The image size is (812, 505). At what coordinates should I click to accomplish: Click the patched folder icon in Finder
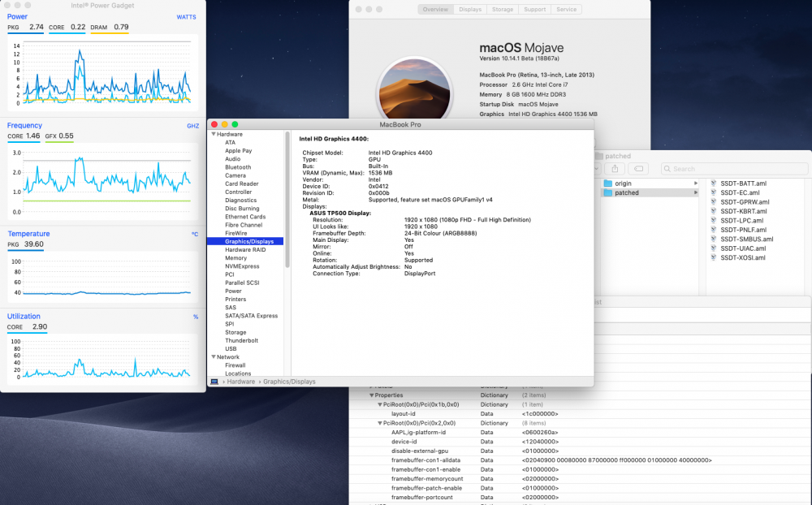coord(608,192)
